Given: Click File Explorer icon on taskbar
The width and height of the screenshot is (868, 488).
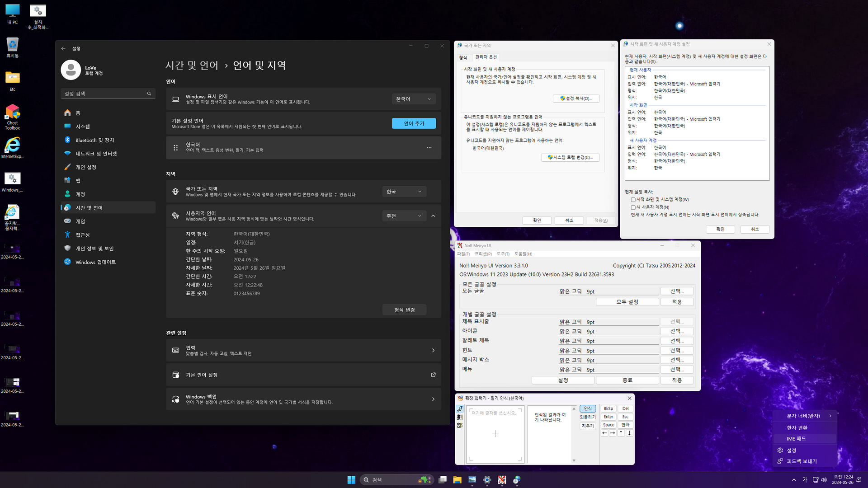Looking at the screenshot, I should tap(457, 480).
